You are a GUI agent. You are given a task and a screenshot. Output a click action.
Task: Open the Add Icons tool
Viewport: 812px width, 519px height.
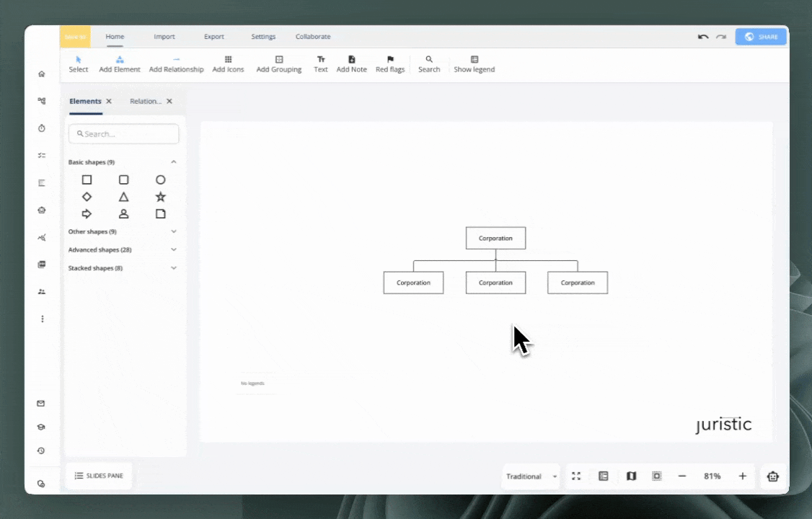point(228,64)
